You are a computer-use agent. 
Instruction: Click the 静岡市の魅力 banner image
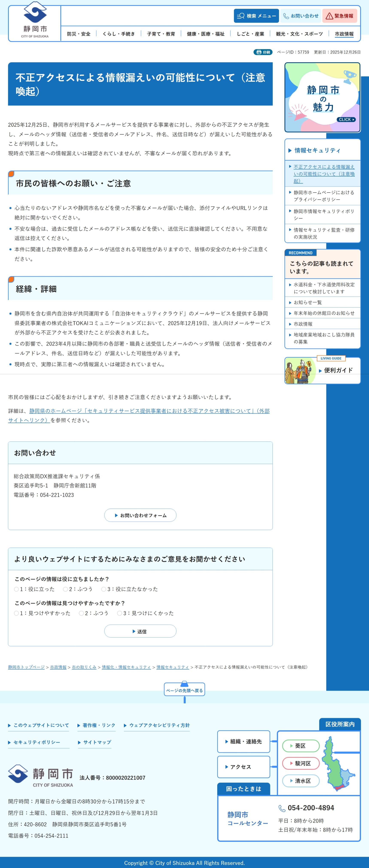pyautogui.click(x=322, y=97)
